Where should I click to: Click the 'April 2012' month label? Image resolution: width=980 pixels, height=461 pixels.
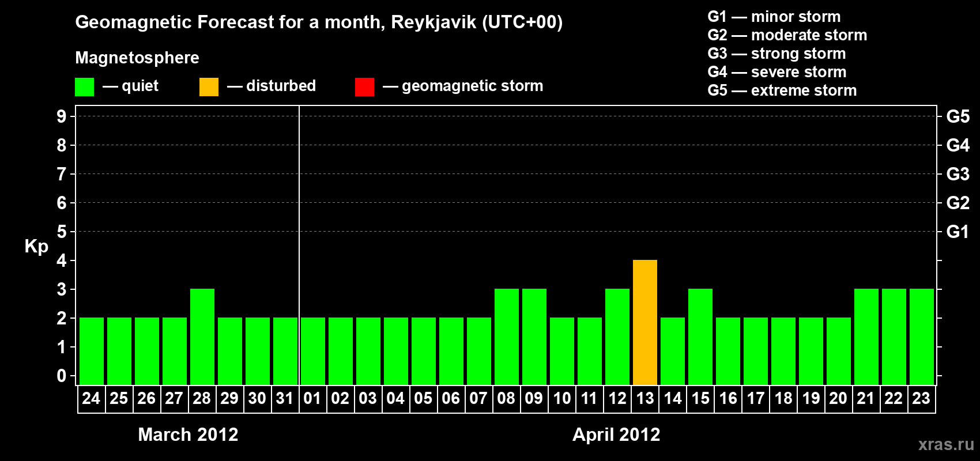[x=616, y=434]
